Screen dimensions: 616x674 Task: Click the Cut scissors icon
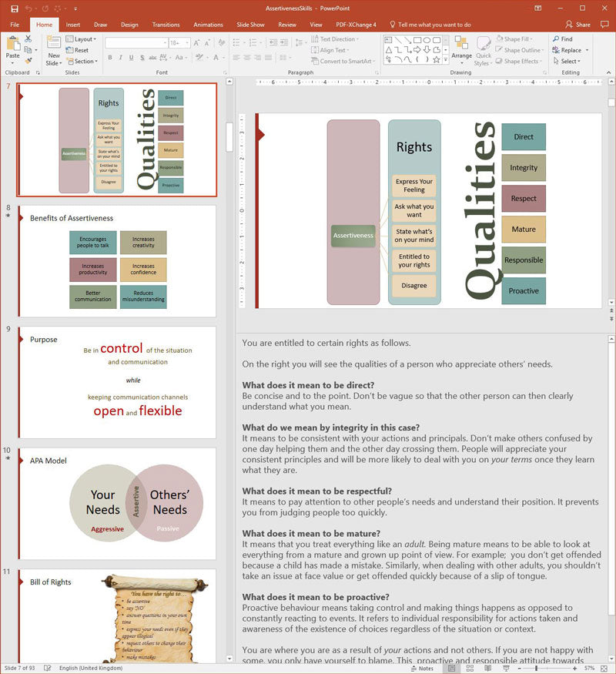(x=28, y=39)
